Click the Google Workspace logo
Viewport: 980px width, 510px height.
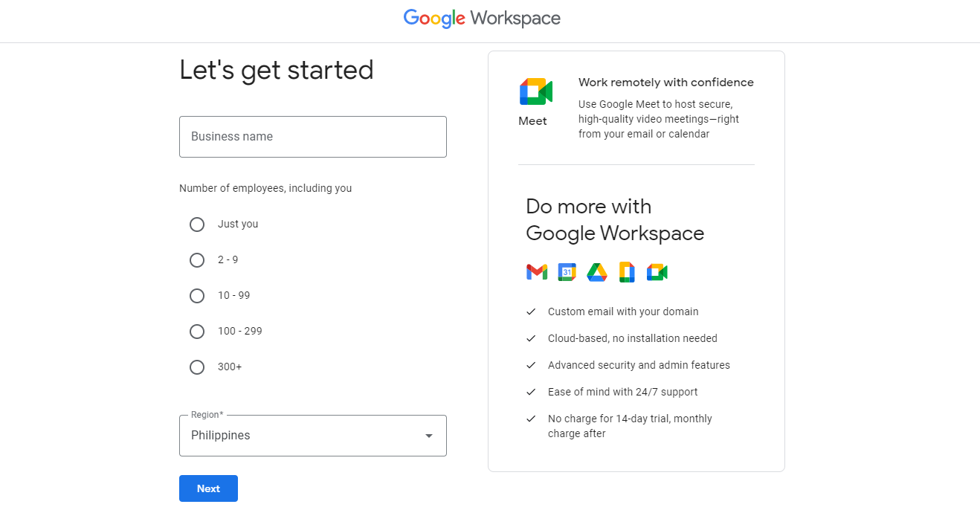(x=482, y=18)
